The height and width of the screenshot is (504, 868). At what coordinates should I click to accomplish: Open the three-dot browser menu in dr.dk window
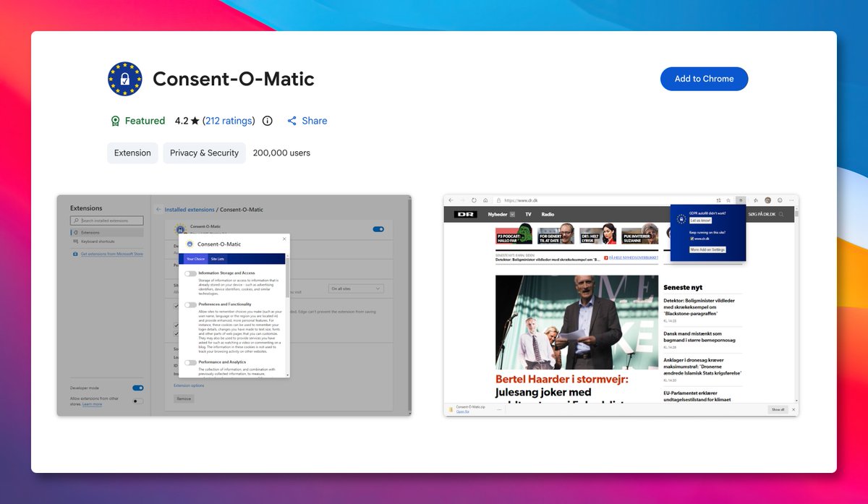coord(791,200)
